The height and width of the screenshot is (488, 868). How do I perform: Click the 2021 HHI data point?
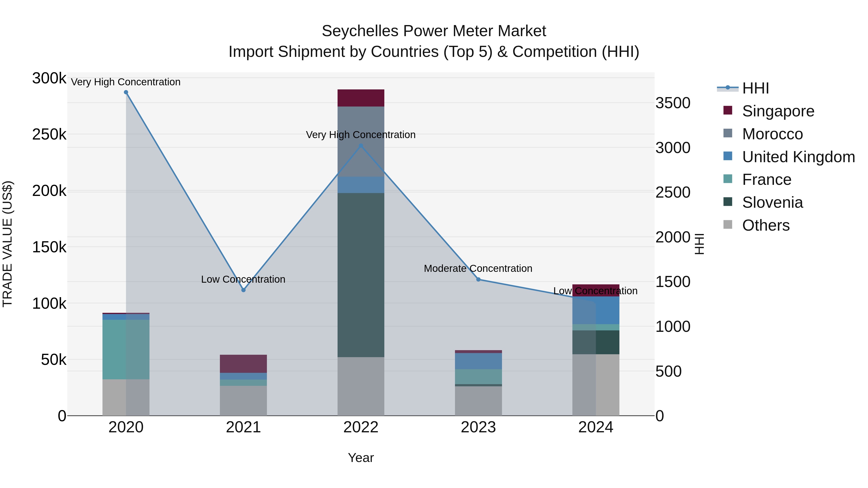244,290
